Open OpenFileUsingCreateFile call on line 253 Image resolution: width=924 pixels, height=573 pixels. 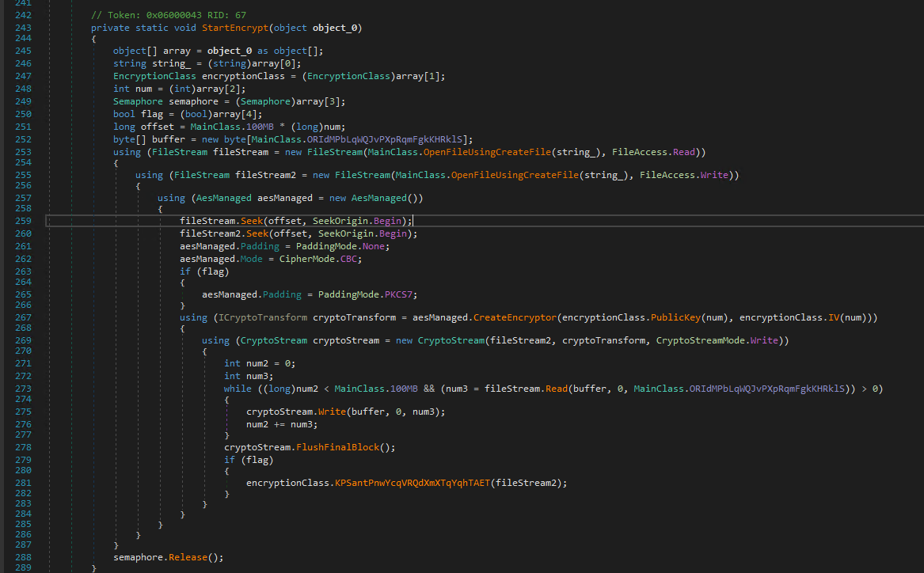(488, 153)
